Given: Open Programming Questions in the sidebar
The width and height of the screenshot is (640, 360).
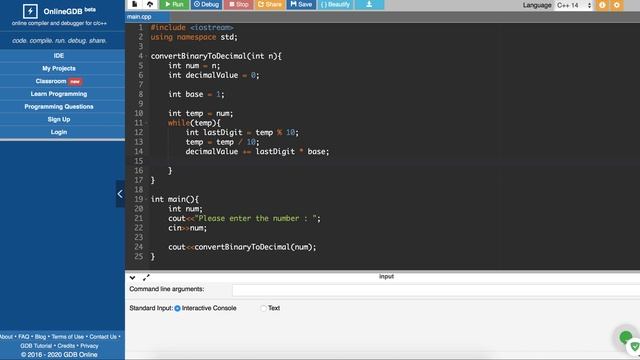Looking at the screenshot, I should [59, 107].
